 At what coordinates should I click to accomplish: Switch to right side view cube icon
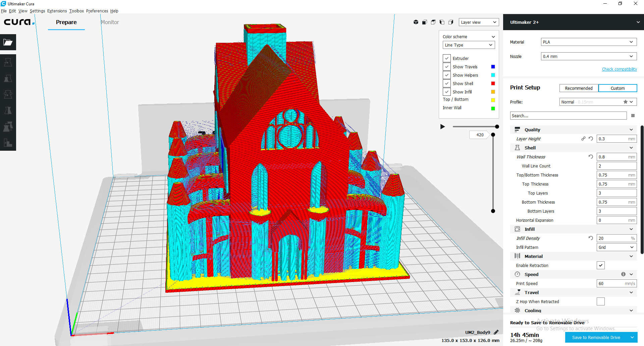point(451,22)
